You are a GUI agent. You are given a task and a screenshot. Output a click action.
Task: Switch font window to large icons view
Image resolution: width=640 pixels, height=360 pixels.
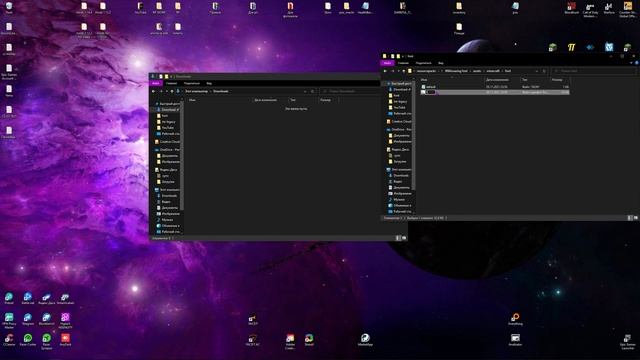click(636, 218)
